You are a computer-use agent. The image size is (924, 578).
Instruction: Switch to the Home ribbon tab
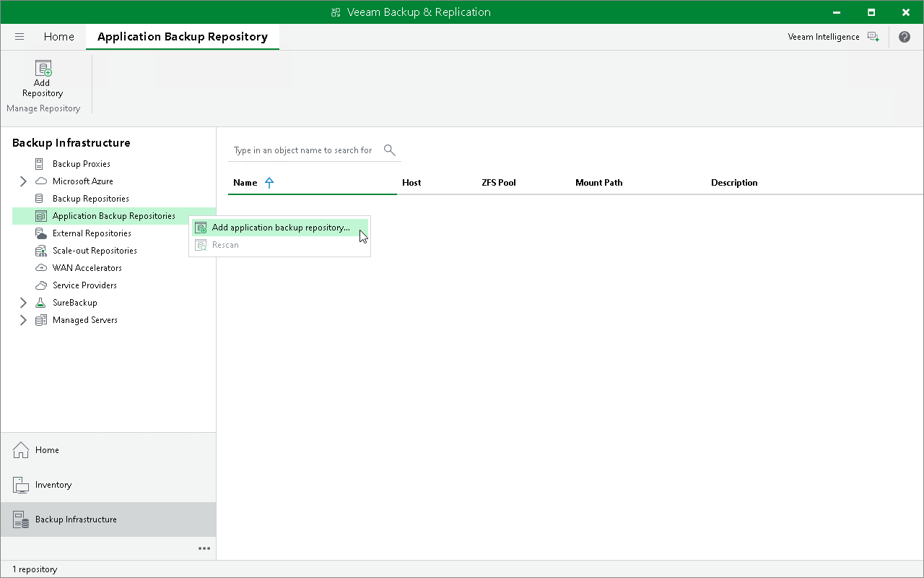click(59, 37)
